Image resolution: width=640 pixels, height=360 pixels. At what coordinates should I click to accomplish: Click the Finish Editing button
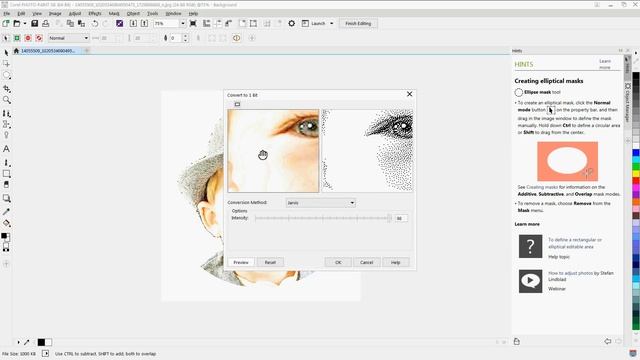coord(358,24)
